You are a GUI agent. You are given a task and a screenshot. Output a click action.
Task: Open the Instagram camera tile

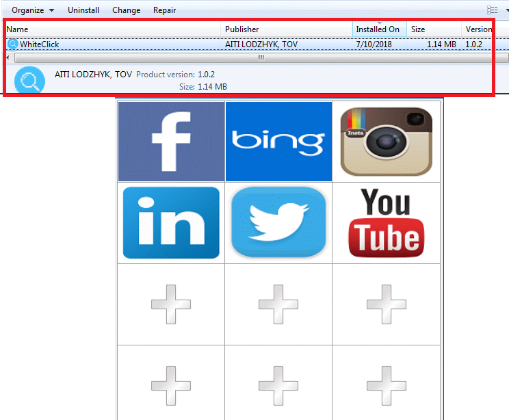click(x=386, y=142)
